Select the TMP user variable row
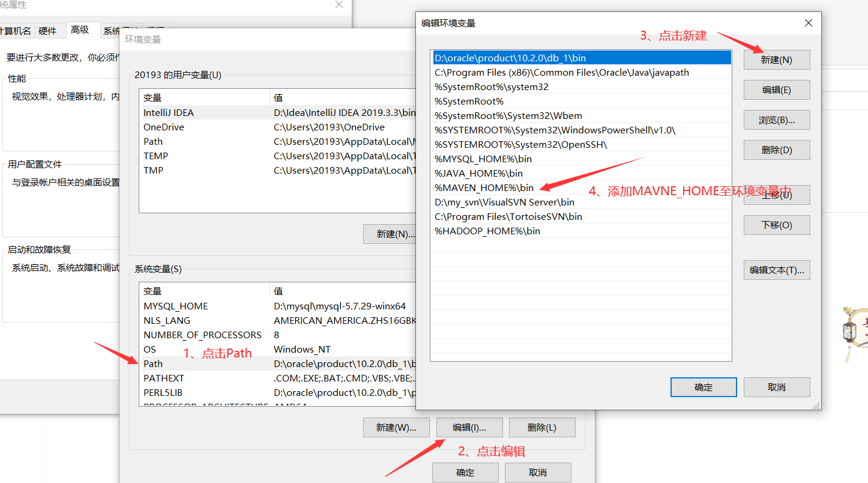 pos(278,170)
